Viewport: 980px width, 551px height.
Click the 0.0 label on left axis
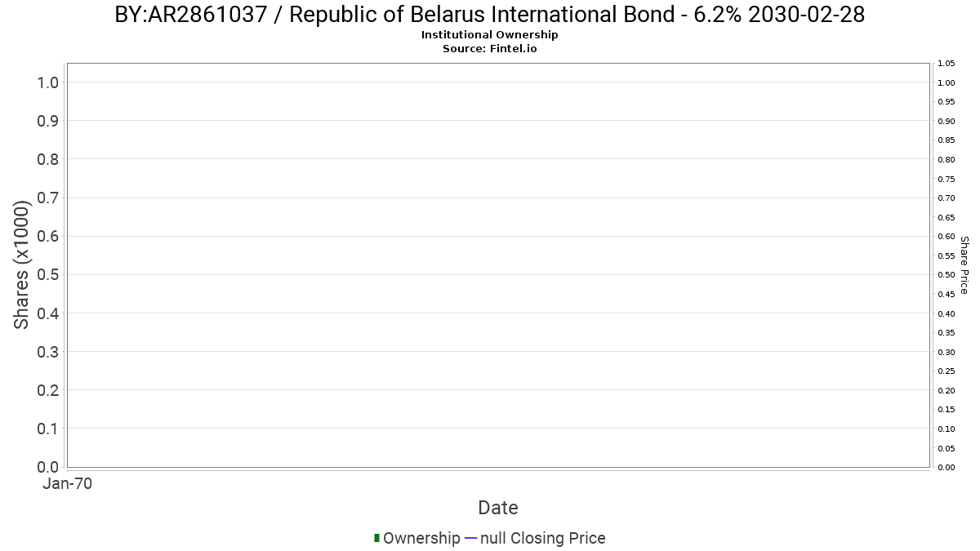(x=48, y=467)
